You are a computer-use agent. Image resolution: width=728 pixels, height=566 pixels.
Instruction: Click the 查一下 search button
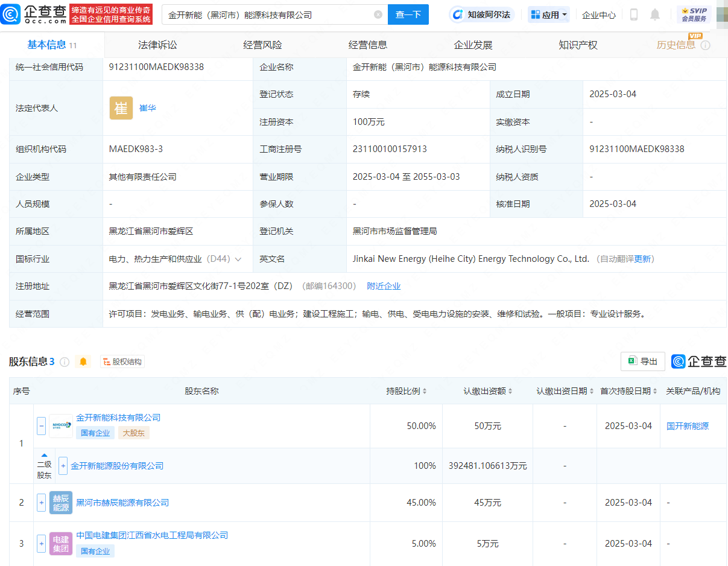click(x=408, y=14)
